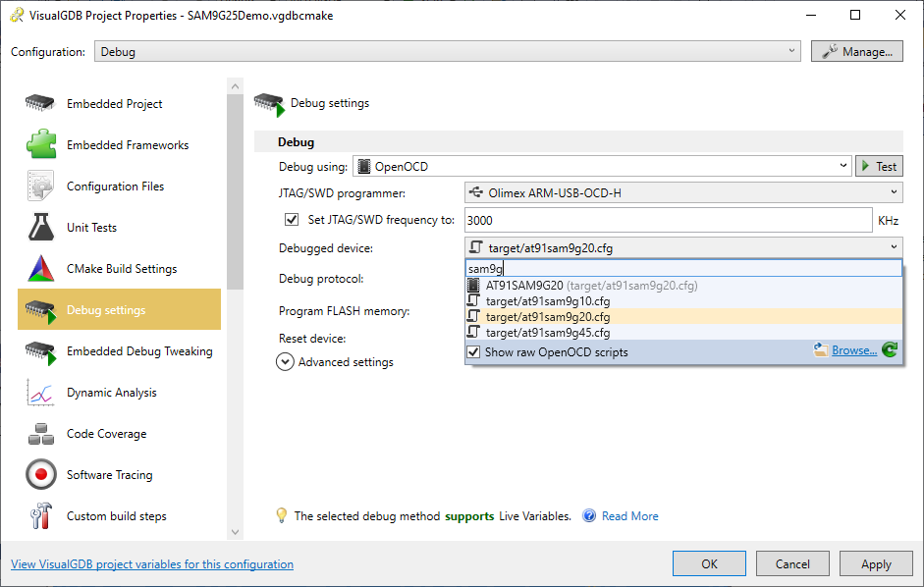Click the help icon beside Read More
Viewport: 924px width, 587px height.
tap(589, 515)
